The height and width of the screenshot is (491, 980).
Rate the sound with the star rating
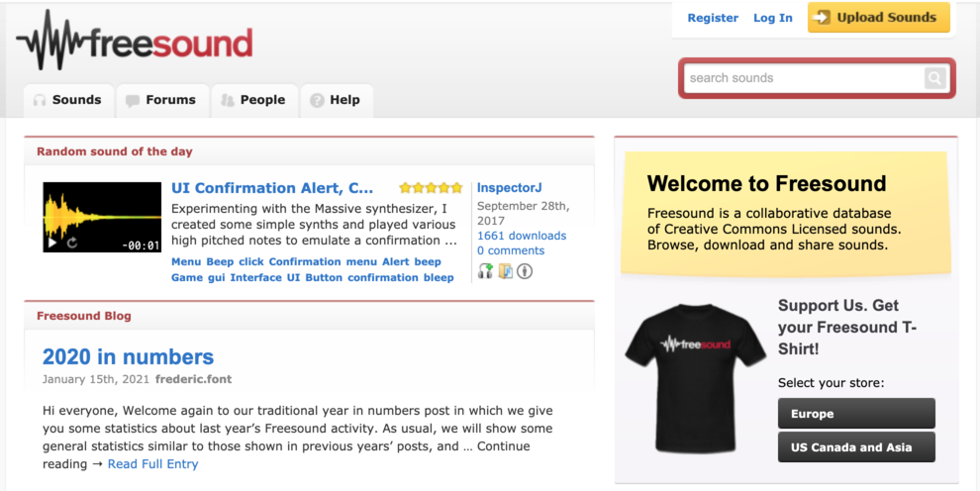pyautogui.click(x=431, y=187)
